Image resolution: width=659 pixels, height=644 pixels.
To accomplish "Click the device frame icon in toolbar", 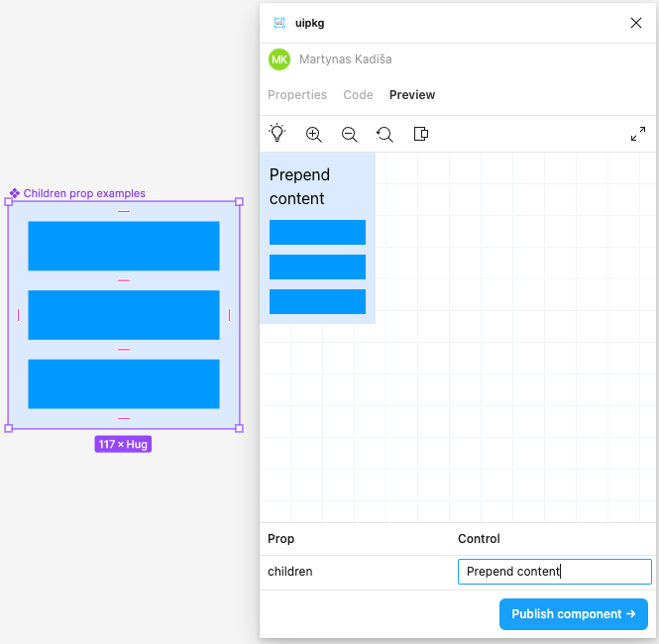I will tap(420, 134).
